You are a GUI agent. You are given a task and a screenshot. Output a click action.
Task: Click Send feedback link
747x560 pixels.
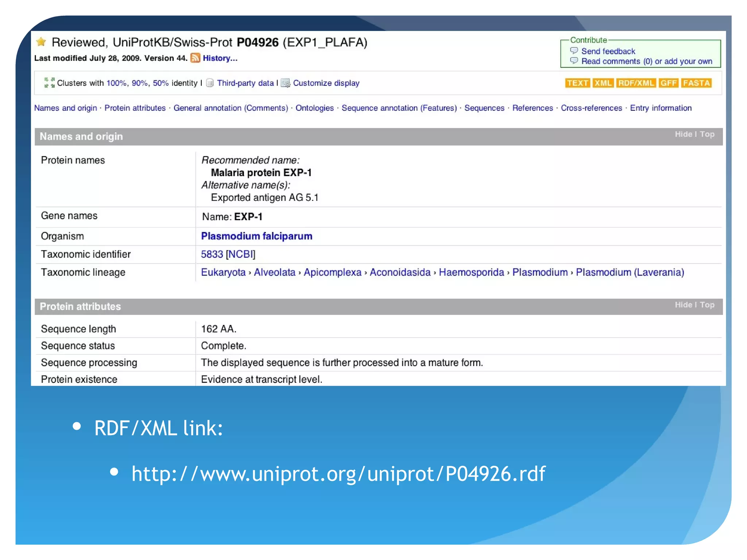[x=608, y=51]
